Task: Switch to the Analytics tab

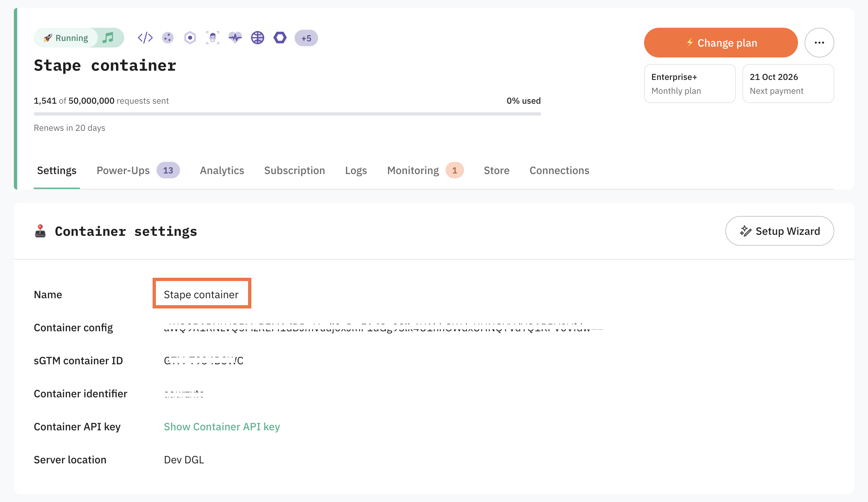Action: [222, 170]
